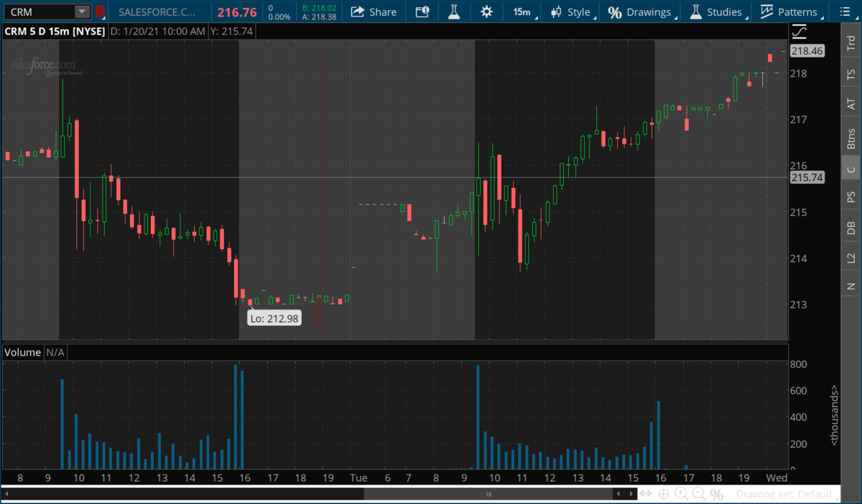The height and width of the screenshot is (504, 862).
Task: Click the N/A volume value
Action: pyautogui.click(x=55, y=353)
